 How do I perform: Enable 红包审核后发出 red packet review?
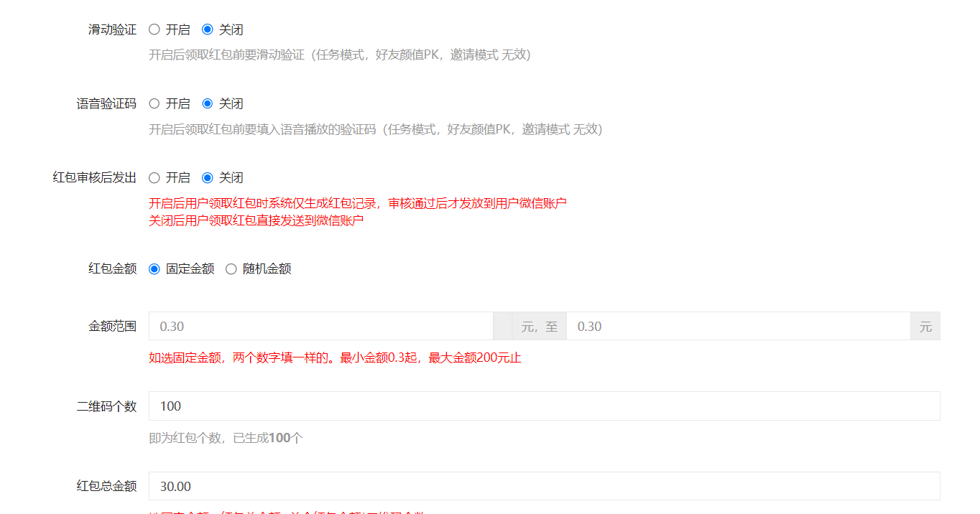[154, 177]
